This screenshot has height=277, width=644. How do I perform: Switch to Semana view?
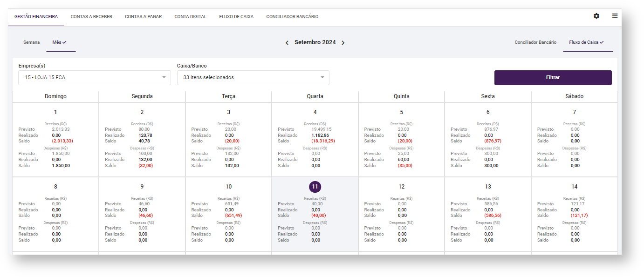pyautogui.click(x=31, y=42)
